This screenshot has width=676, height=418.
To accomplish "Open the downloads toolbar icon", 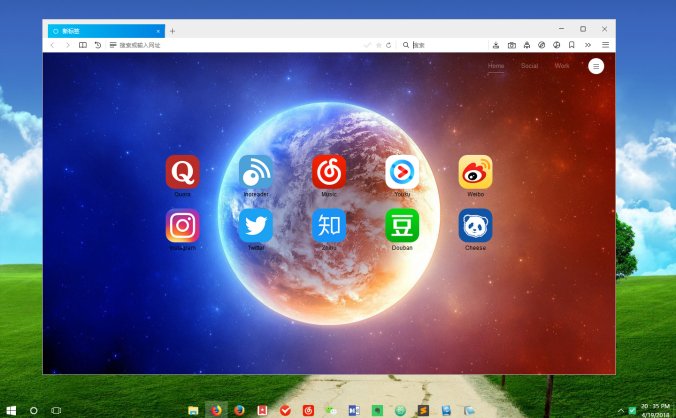I will pos(496,45).
